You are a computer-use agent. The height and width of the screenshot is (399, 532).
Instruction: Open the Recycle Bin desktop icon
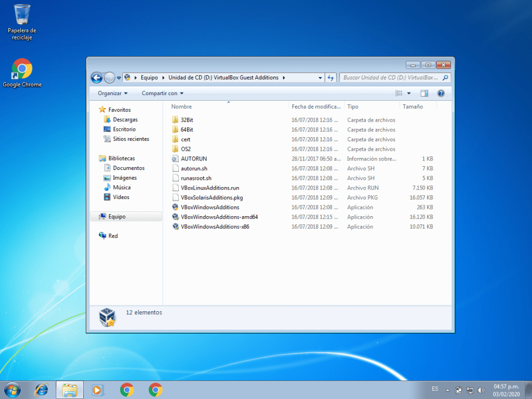[22, 16]
